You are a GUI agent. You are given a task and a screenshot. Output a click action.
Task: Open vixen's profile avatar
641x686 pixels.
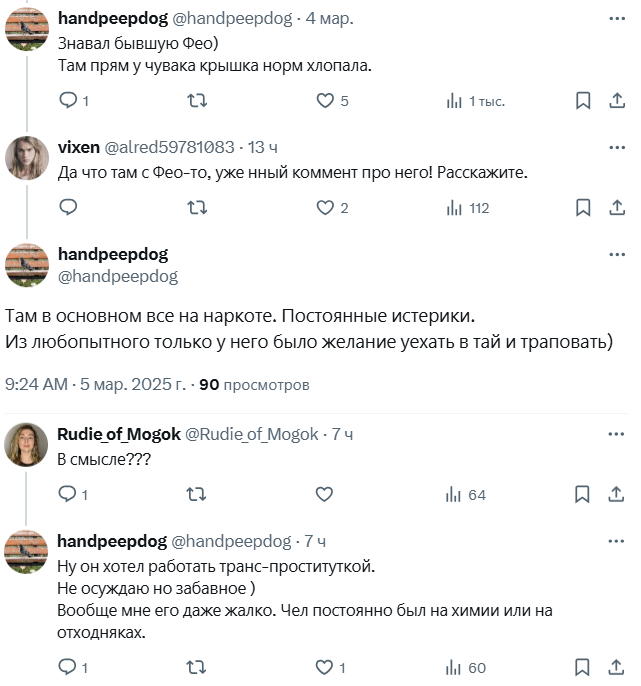(27, 157)
